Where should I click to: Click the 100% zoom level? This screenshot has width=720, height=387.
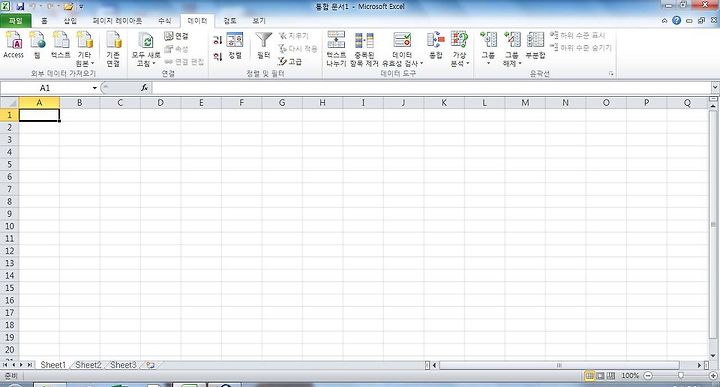(x=630, y=376)
